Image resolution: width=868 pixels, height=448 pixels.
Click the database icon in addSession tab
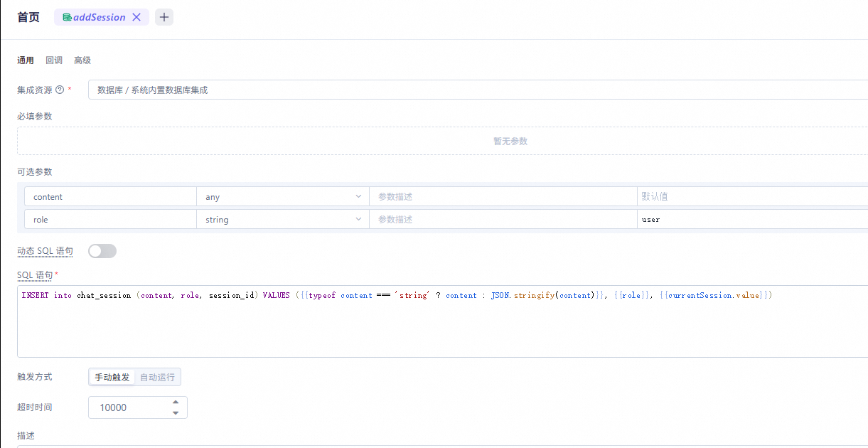67,17
